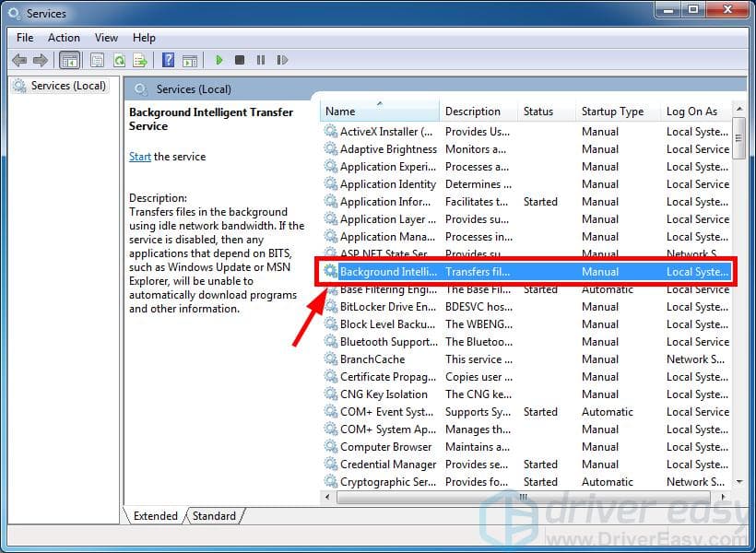Sort by Description column header

coord(478,112)
